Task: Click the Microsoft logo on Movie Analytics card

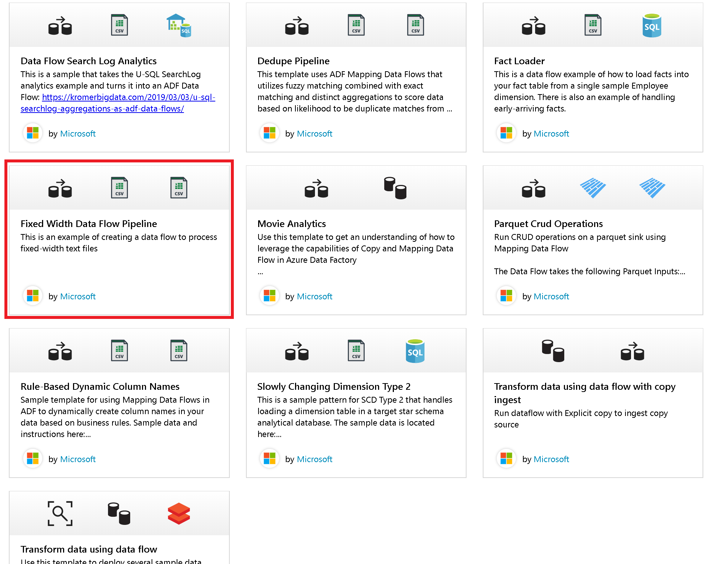Action: coord(270,296)
